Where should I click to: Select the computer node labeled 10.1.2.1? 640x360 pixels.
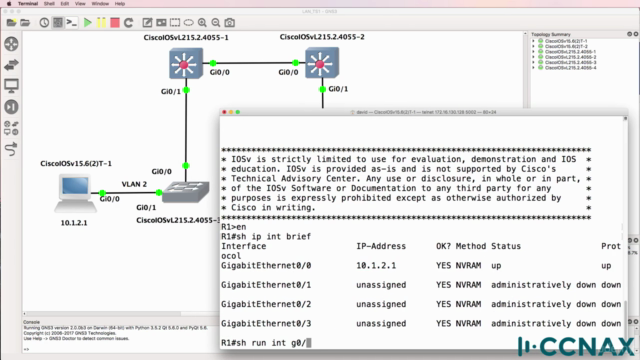tap(76, 193)
